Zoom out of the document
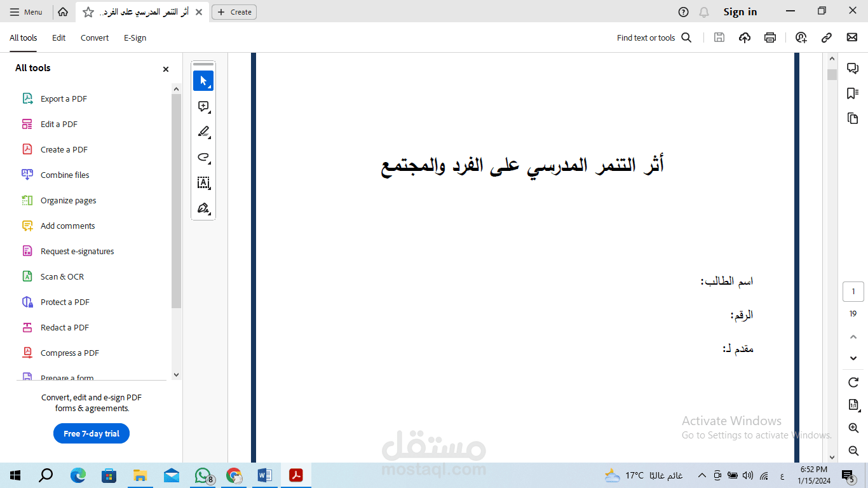 (x=853, y=451)
